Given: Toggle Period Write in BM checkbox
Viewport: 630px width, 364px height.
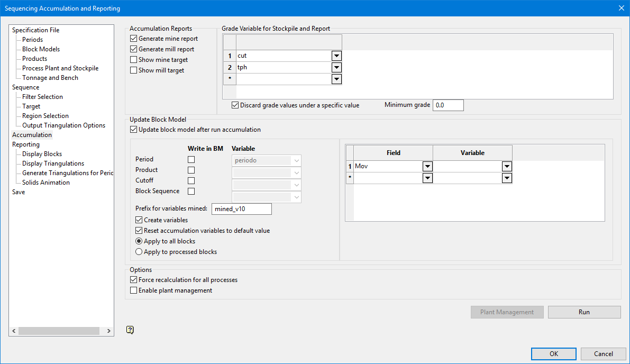Looking at the screenshot, I should (191, 159).
